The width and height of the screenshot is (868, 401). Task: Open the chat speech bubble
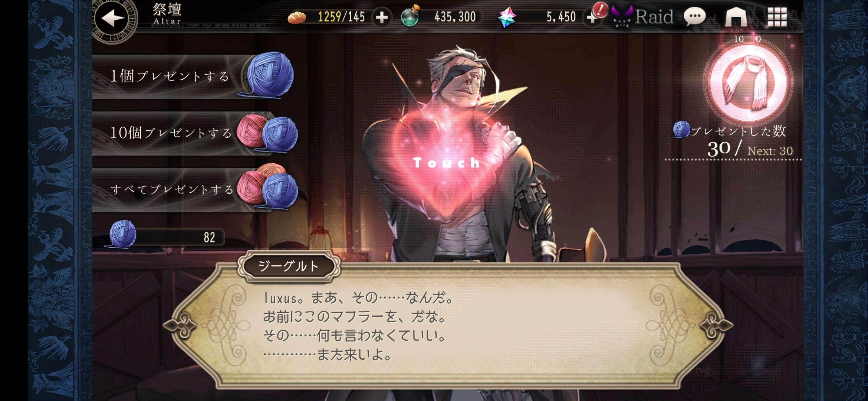tap(694, 16)
